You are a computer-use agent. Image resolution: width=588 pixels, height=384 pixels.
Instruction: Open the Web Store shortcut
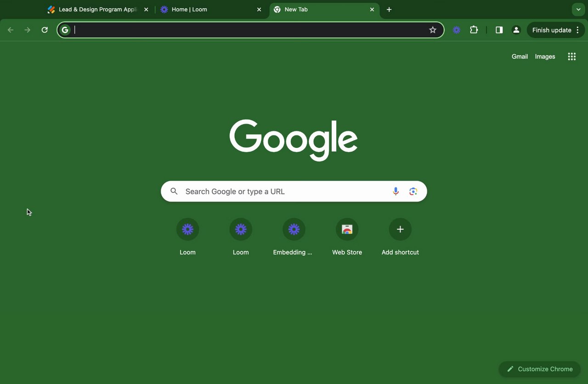tap(347, 237)
